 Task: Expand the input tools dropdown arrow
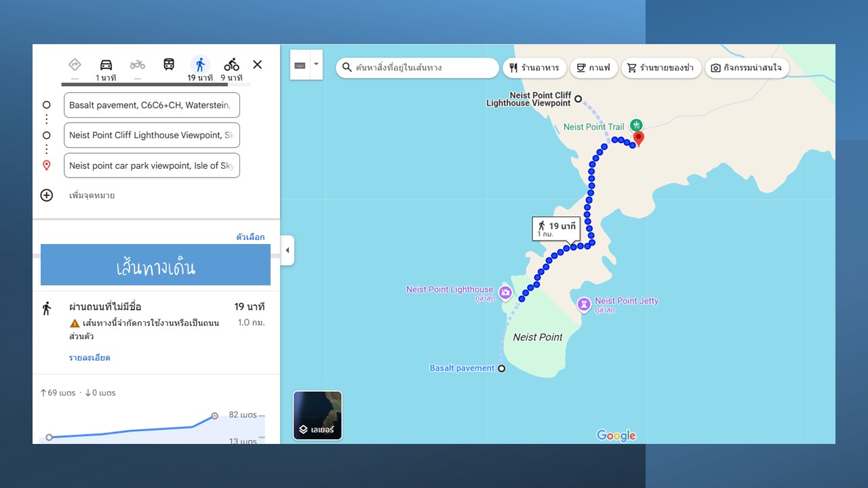pos(317,65)
